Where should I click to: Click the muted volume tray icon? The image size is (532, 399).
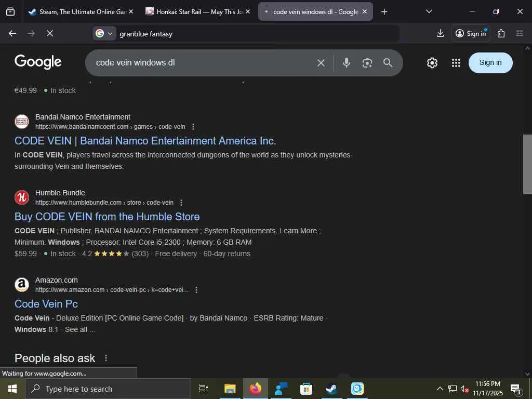[464, 389]
